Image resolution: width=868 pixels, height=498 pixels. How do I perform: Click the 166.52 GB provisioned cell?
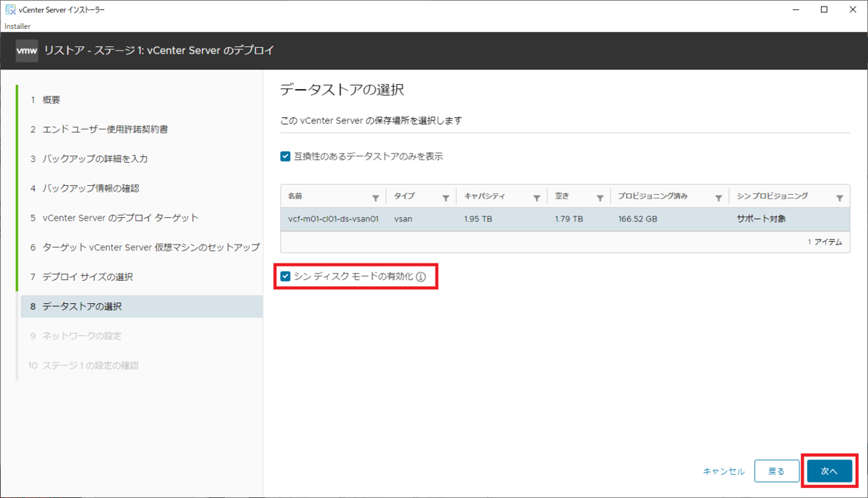[x=638, y=219]
